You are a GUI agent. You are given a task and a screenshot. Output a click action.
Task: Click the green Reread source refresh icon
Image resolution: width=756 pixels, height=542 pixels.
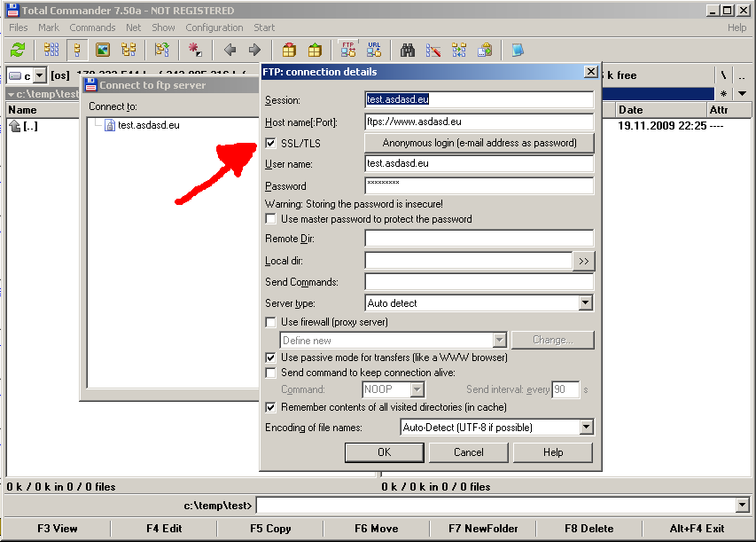click(x=18, y=50)
